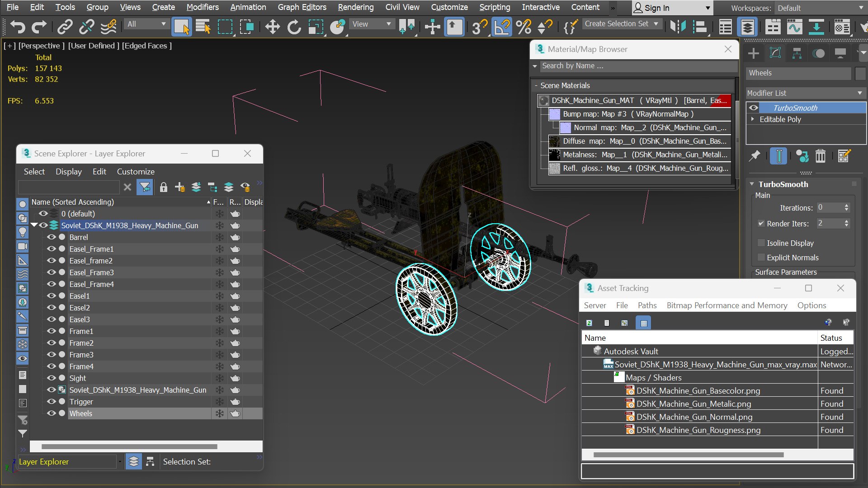The height and width of the screenshot is (488, 868).
Task: Choose the Select and Move tool
Action: [272, 27]
